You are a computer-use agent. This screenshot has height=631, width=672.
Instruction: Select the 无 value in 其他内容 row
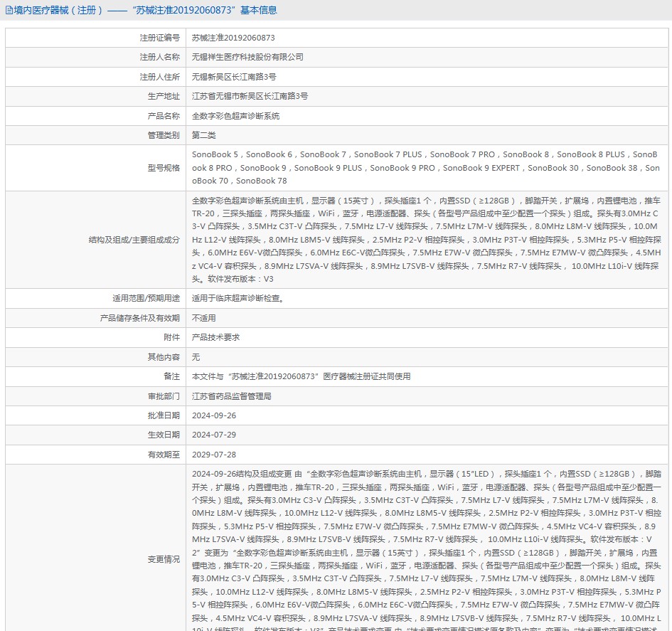[196, 357]
